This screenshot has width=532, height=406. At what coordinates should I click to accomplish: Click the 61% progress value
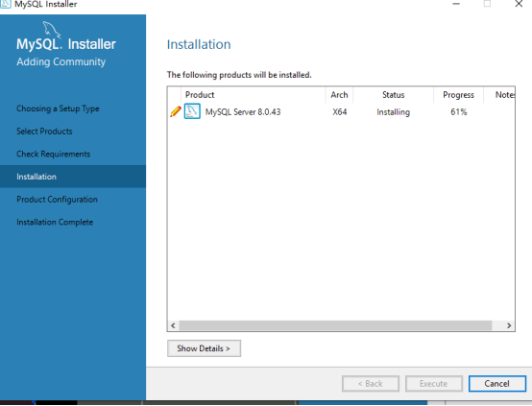(x=459, y=112)
